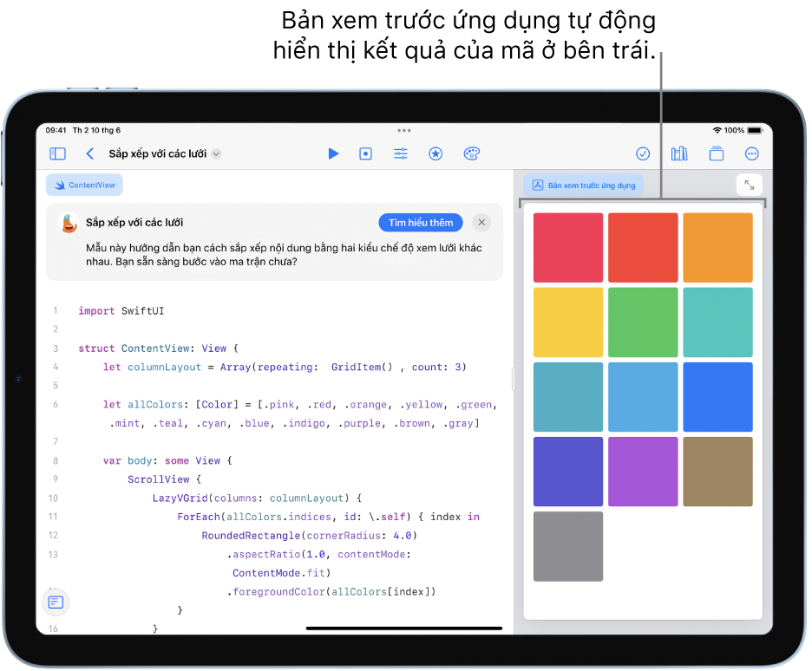Click 'struct ContentView' text on line 3

(x=134, y=349)
